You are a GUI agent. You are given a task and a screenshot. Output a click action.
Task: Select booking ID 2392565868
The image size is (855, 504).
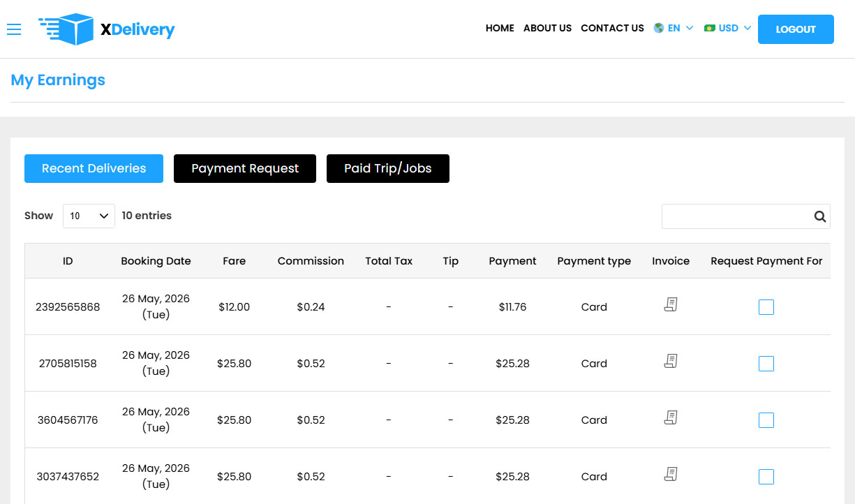tap(68, 307)
